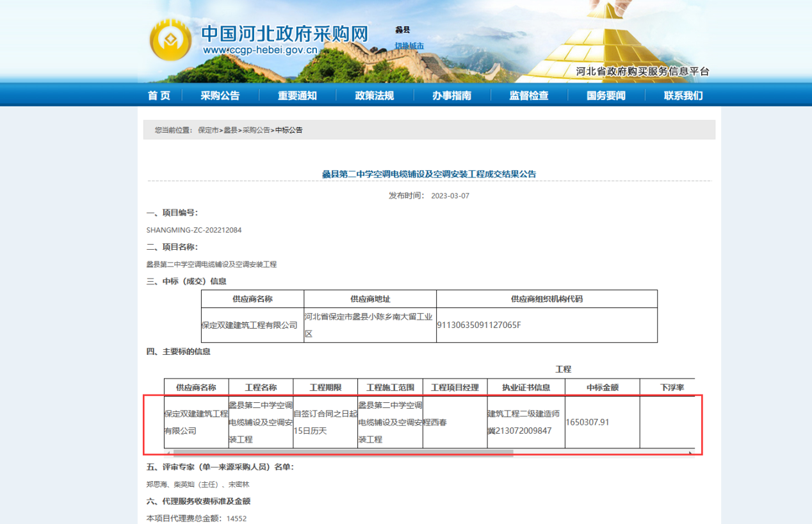This screenshot has height=524, width=812.
Task: Click the 供应商组织机构代码 column header
Action: point(547,299)
